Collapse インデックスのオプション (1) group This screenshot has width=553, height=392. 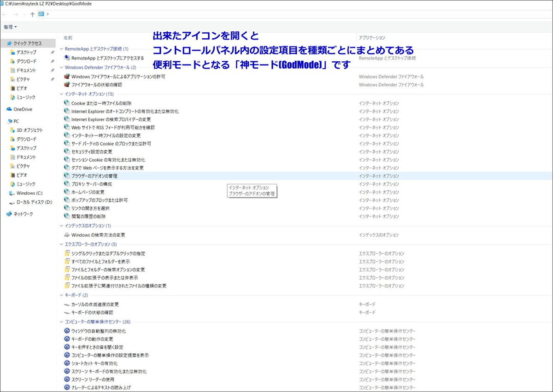click(x=62, y=226)
